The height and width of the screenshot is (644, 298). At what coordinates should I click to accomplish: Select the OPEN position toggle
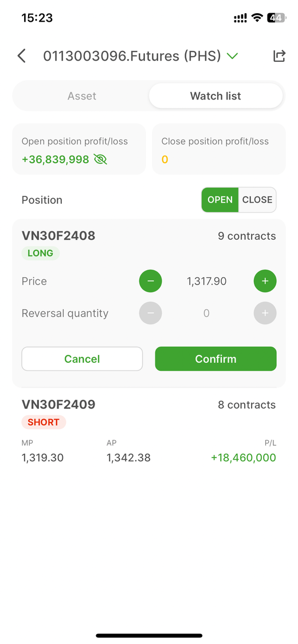coord(220,200)
